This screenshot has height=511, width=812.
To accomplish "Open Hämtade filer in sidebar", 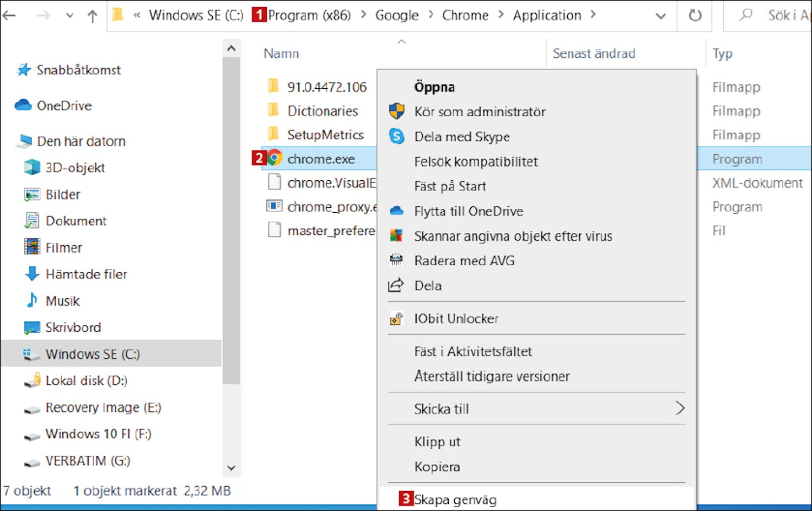I will (x=76, y=274).
